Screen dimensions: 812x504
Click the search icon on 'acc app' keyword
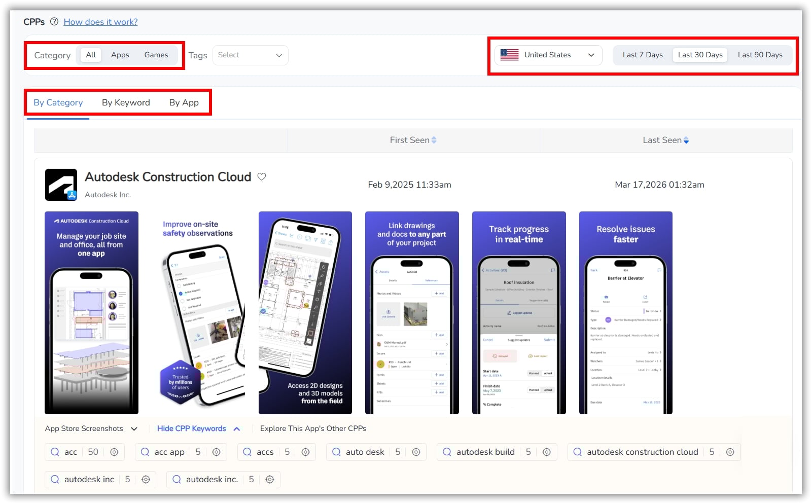pyautogui.click(x=145, y=452)
